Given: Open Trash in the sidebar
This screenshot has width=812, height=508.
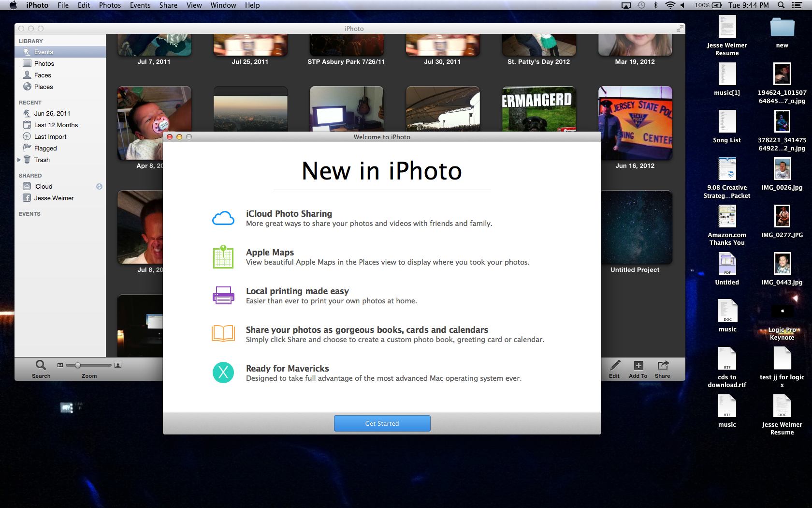Looking at the screenshot, I should coord(60,160).
